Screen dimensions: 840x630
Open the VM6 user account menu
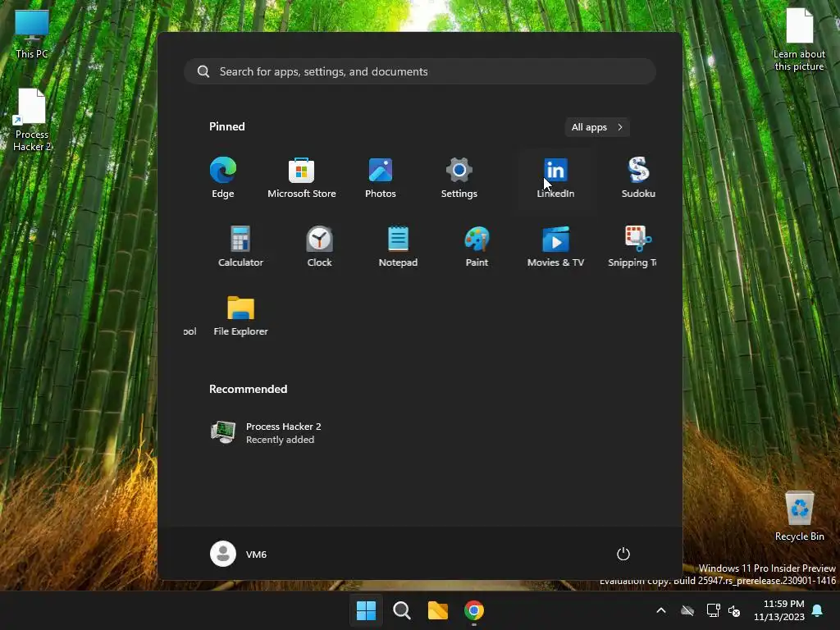tap(239, 554)
